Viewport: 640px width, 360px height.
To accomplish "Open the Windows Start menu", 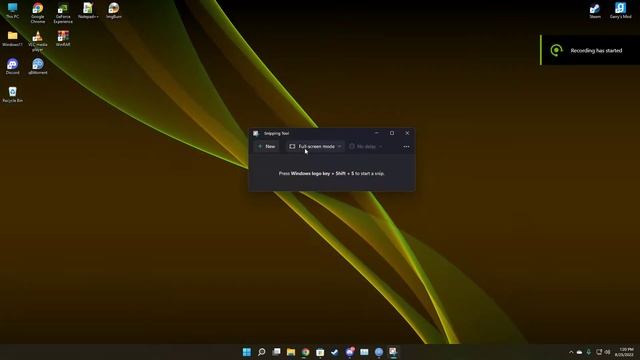I will coord(247,352).
